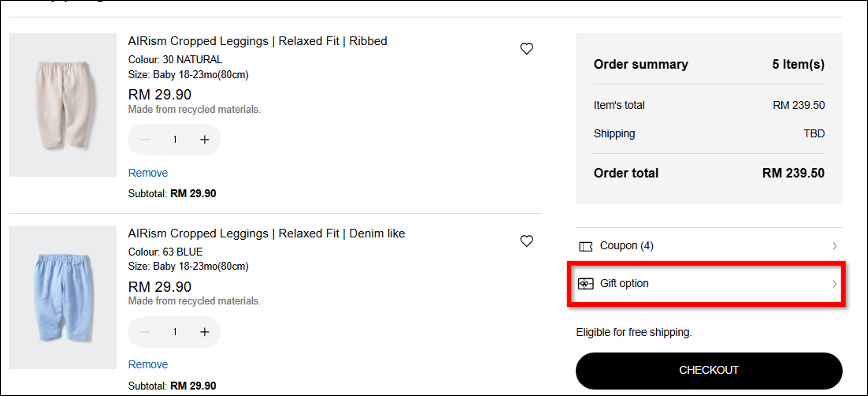Open the blue Denim like leggings image
The width and height of the screenshot is (868, 396).
tap(63, 297)
